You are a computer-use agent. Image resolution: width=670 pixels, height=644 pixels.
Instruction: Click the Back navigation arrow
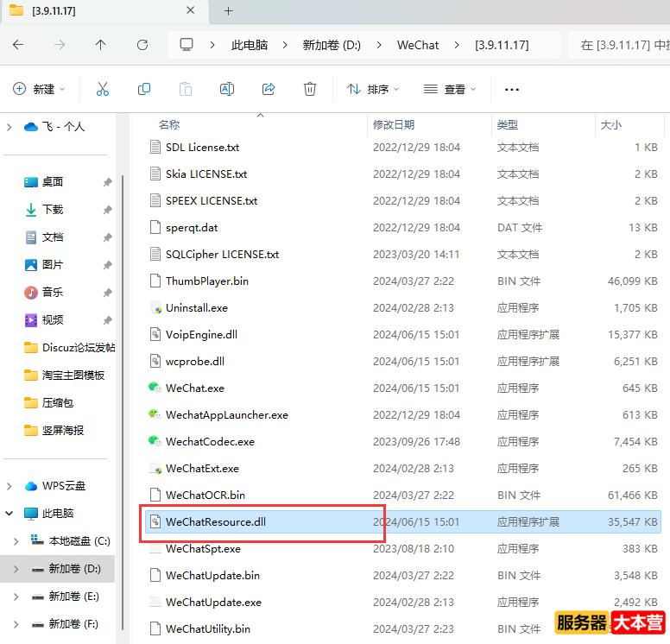click(18, 45)
